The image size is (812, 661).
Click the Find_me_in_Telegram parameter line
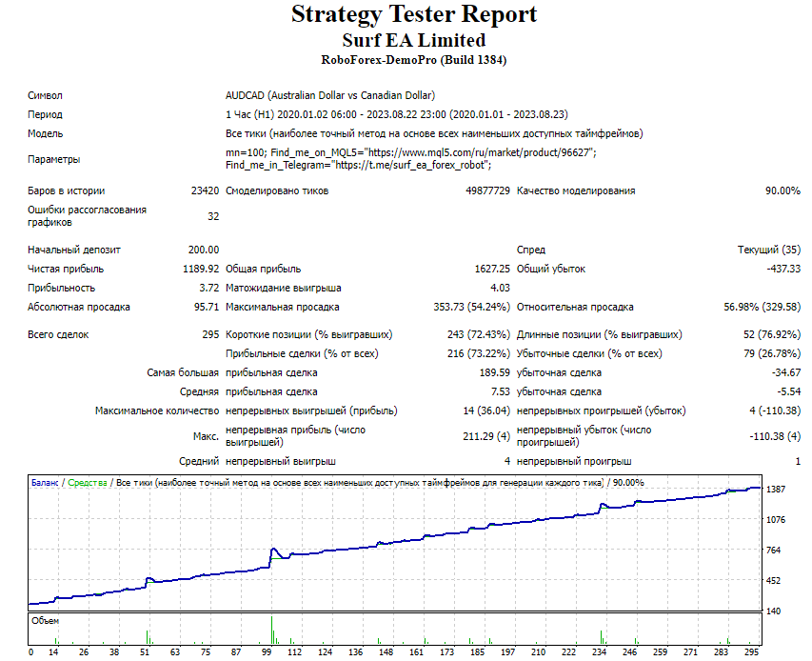(358, 166)
